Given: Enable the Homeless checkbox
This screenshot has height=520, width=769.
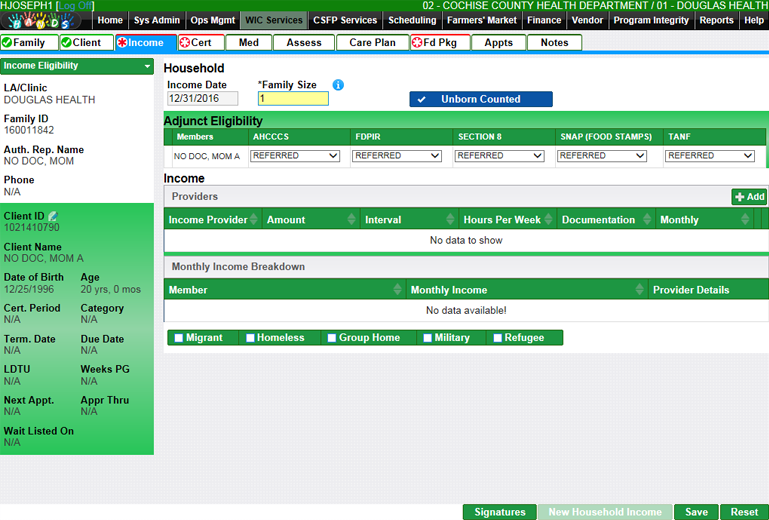Looking at the screenshot, I should 250,338.
